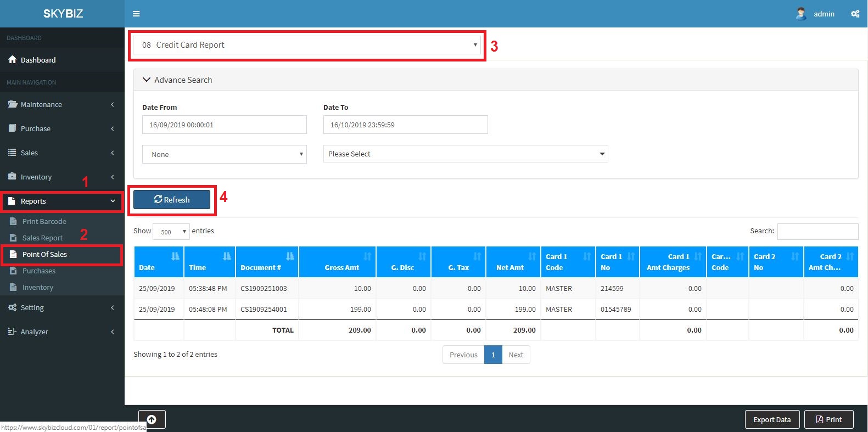Screen dimensions: 868x432
Task: Click the scroll-to-top arrow button
Action: 152,419
